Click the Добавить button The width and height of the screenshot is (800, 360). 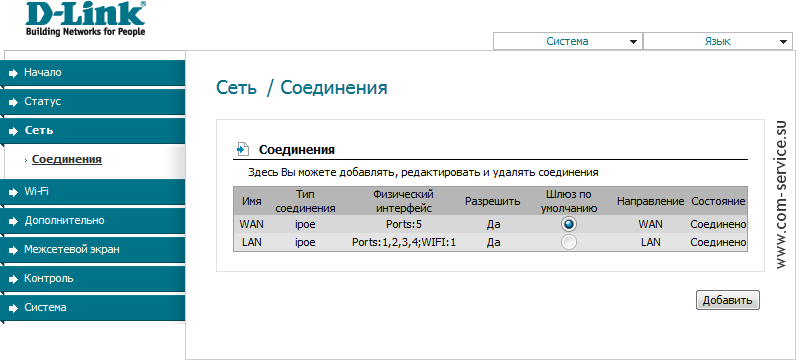pyautogui.click(x=728, y=300)
